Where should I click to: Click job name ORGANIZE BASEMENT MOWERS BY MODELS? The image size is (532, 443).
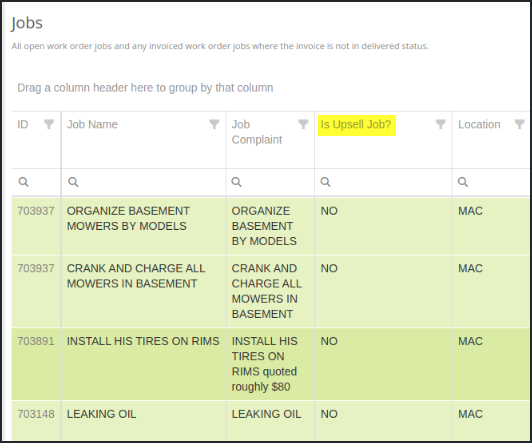coord(128,218)
